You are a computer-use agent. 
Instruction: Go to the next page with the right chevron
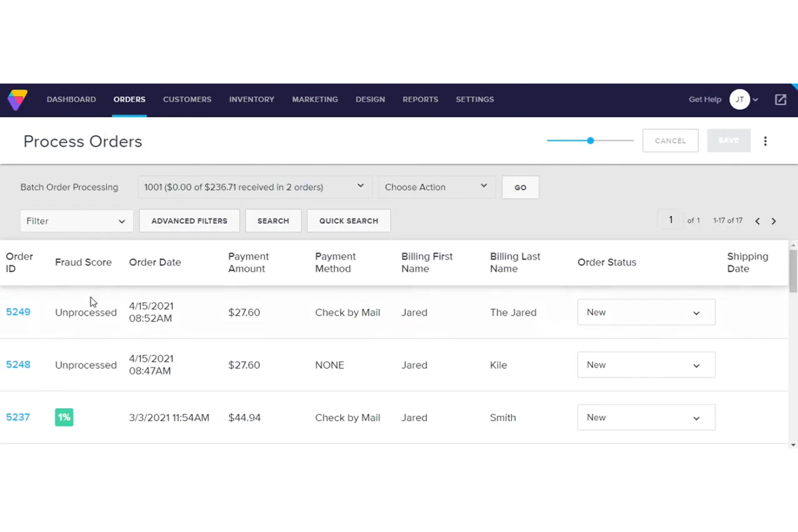tap(774, 220)
